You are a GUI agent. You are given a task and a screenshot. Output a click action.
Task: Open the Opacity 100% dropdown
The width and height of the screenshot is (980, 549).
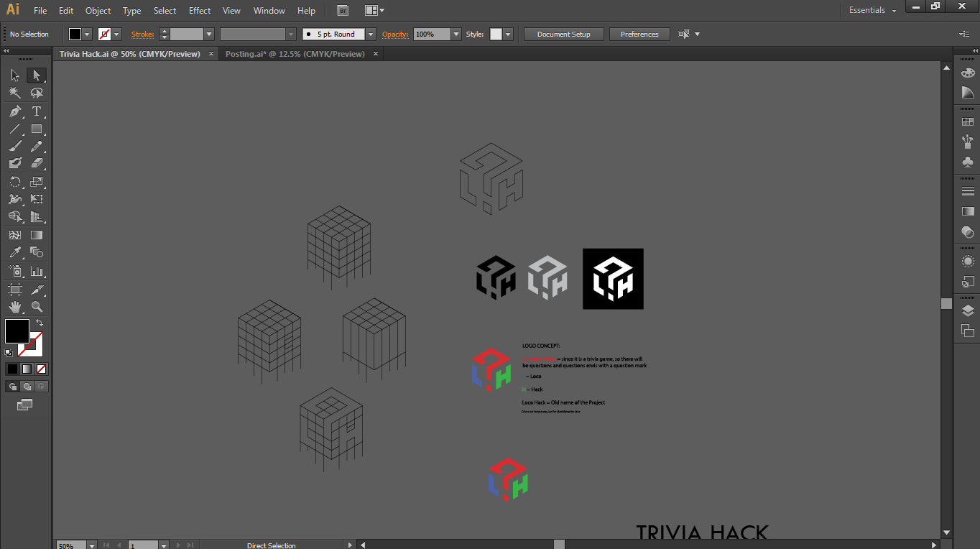[x=456, y=34]
